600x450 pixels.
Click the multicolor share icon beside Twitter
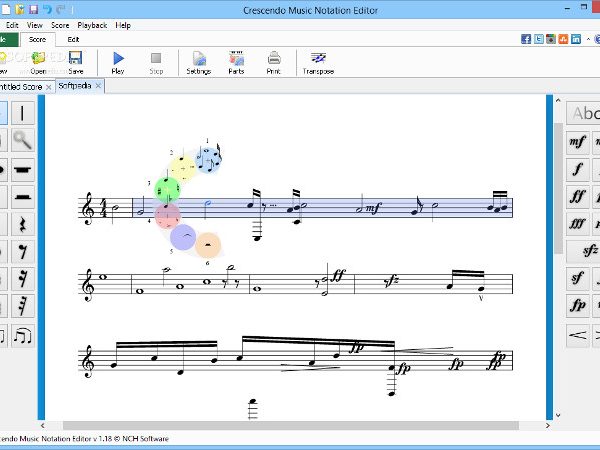click(x=551, y=39)
